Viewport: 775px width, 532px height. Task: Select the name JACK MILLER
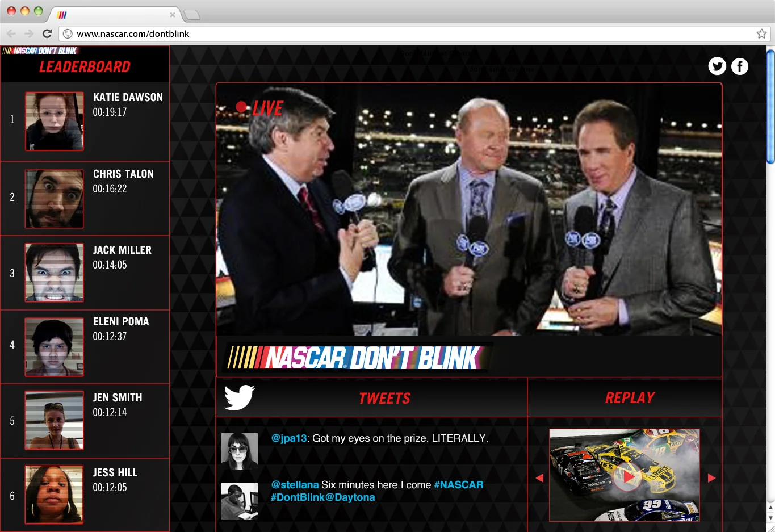(122, 250)
